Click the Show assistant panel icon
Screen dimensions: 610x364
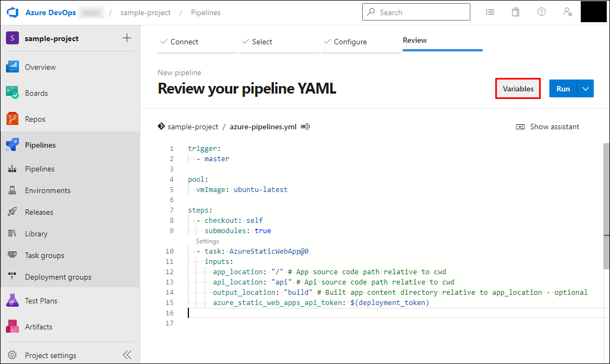[520, 127]
